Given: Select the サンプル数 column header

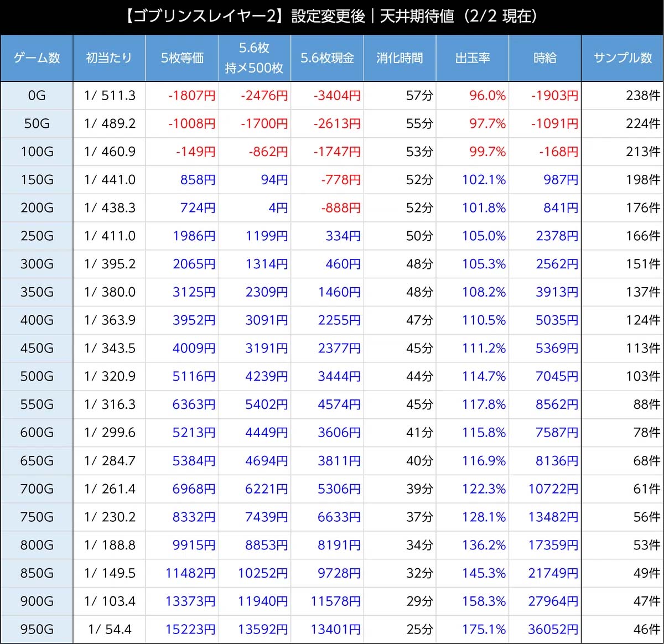Looking at the screenshot, I should pyautogui.click(x=622, y=58).
